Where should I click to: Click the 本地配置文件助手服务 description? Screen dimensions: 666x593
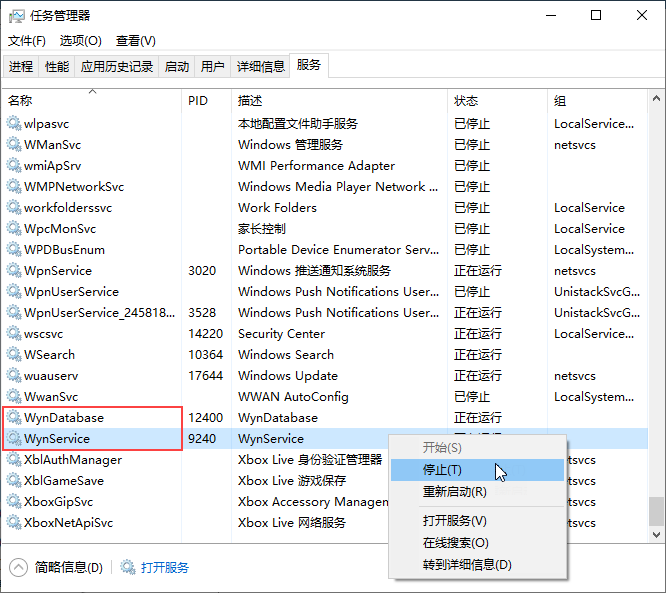point(298,124)
